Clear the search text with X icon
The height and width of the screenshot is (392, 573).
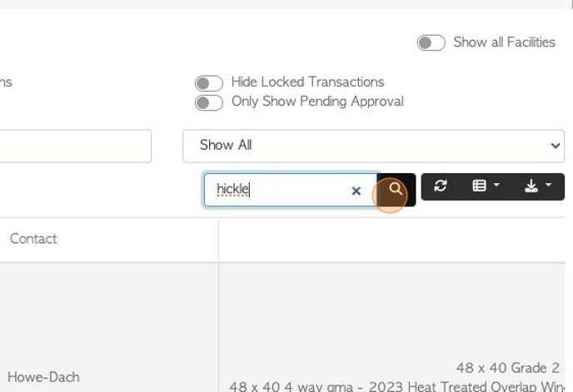pos(356,191)
